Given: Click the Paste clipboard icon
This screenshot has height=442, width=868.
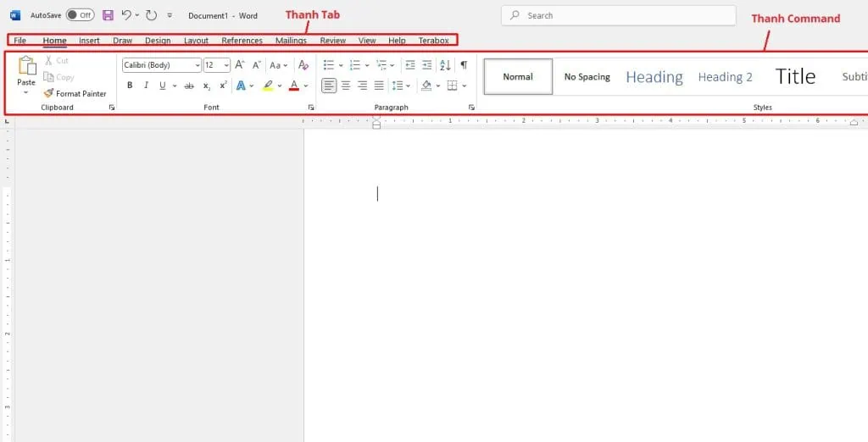Looking at the screenshot, I should click(26, 65).
